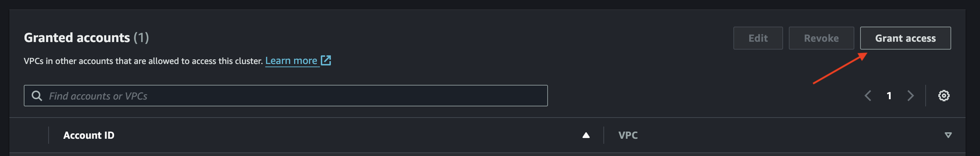Click the magnifier search icon
The image size is (980, 156).
click(x=37, y=96)
